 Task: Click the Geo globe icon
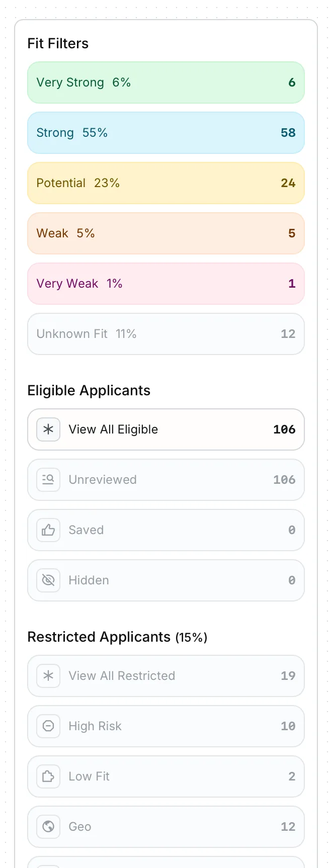click(x=48, y=827)
